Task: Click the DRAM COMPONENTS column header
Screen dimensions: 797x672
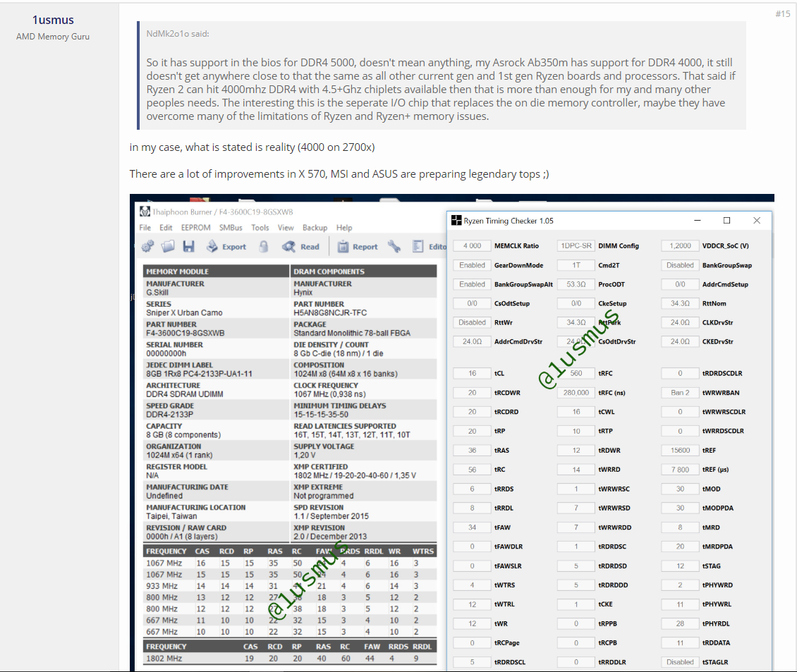Action: click(363, 271)
